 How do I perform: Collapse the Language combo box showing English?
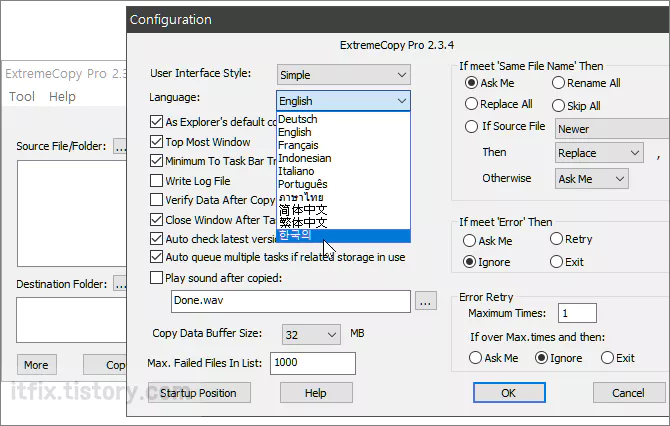(344, 101)
